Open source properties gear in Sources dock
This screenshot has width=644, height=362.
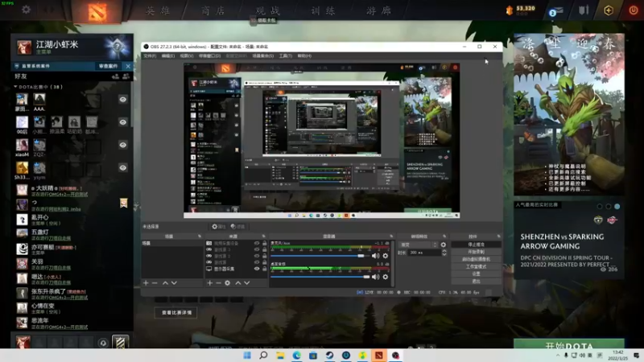(228, 283)
